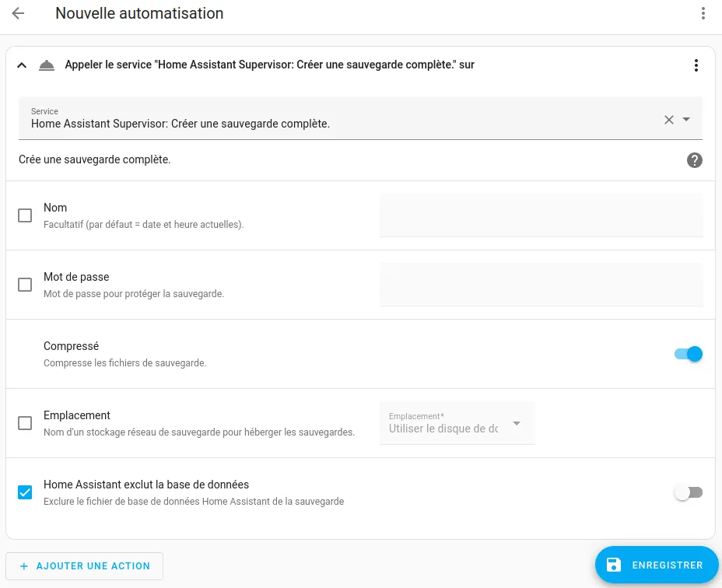The width and height of the screenshot is (722, 588).
Task: Enable the Mot de passe checkbox
Action: pos(24,285)
